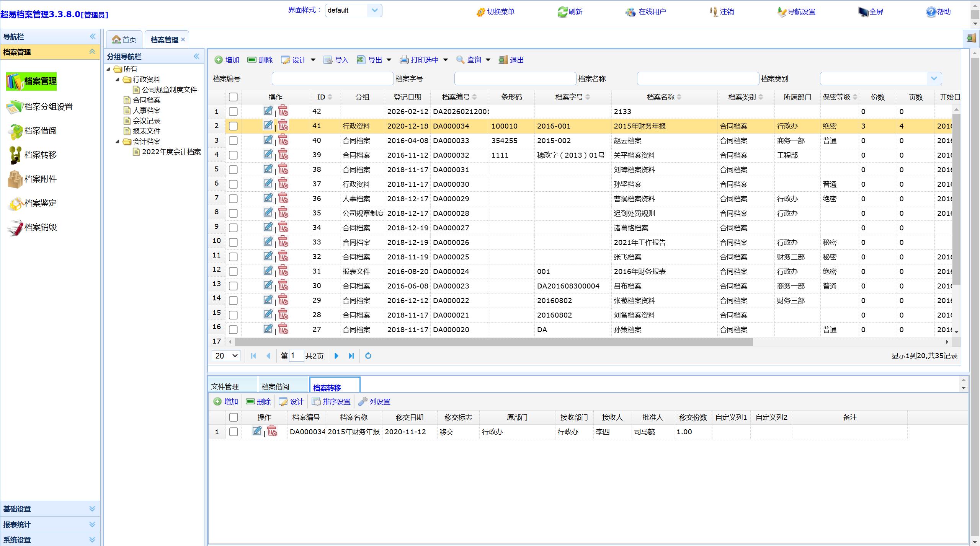Open 列设置 in lower toolbar
980x546 pixels.
(374, 402)
